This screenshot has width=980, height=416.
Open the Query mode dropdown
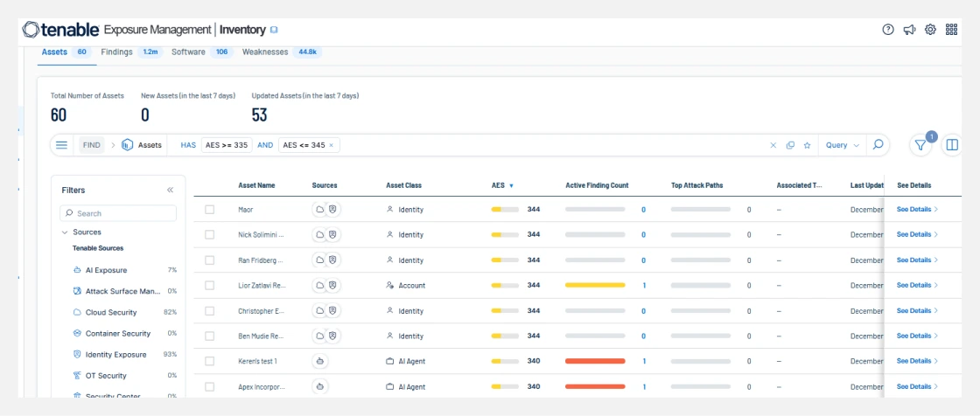point(843,145)
